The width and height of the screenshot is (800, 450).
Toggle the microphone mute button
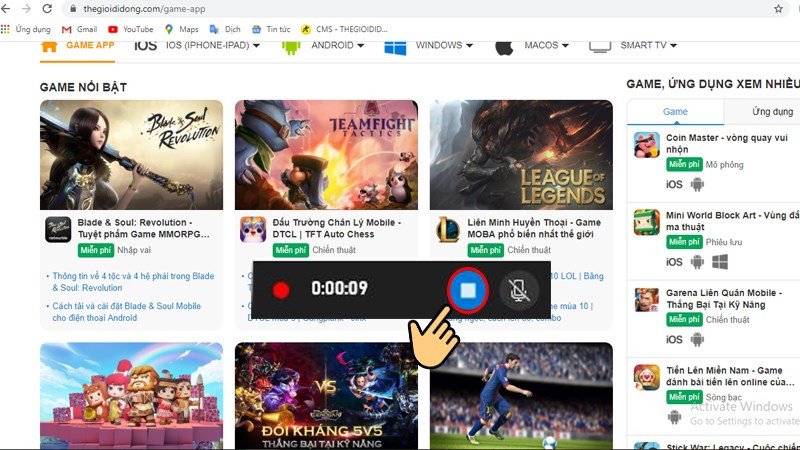tap(519, 289)
